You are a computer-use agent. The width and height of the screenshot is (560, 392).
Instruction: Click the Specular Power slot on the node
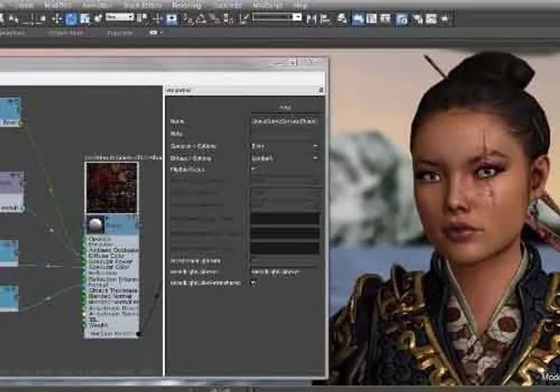point(111,262)
